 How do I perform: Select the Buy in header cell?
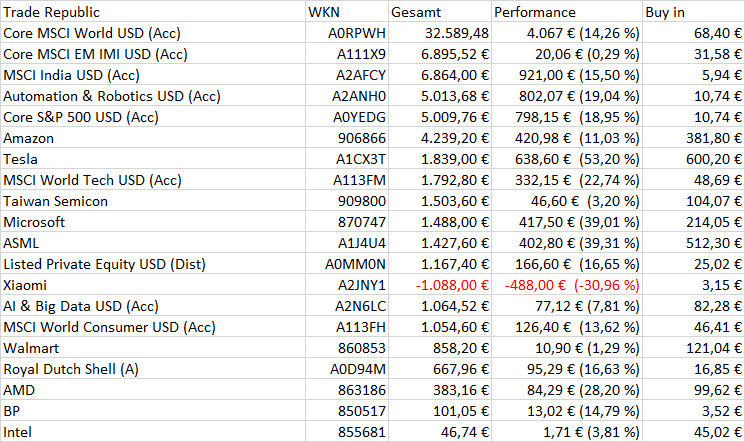click(692, 13)
